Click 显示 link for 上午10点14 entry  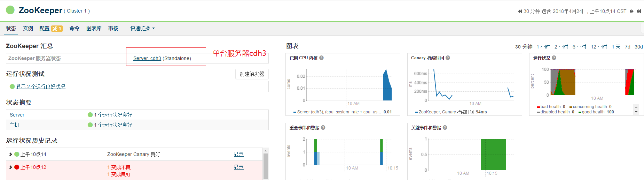[239, 154]
